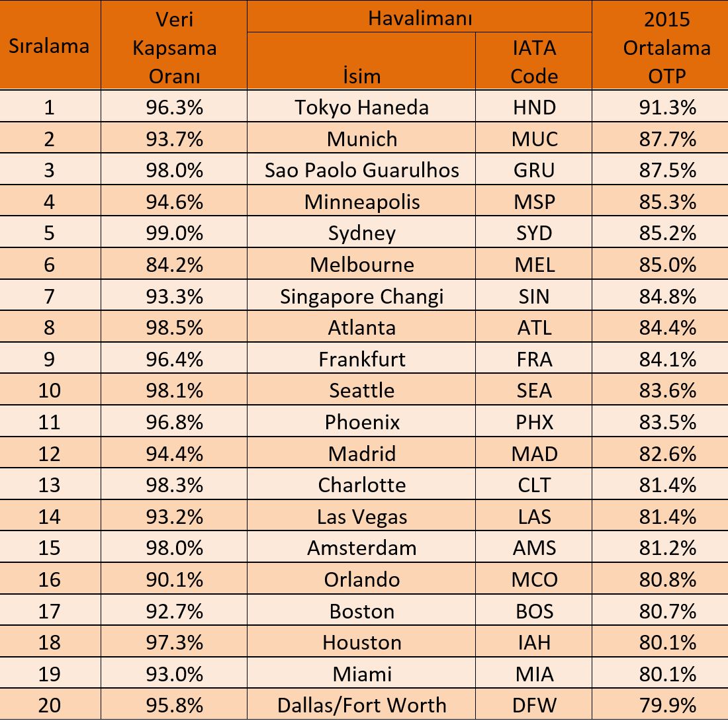The width and height of the screenshot is (728, 721).
Task: Select Melbourne coverage value 84.2%
Action: 174,264
